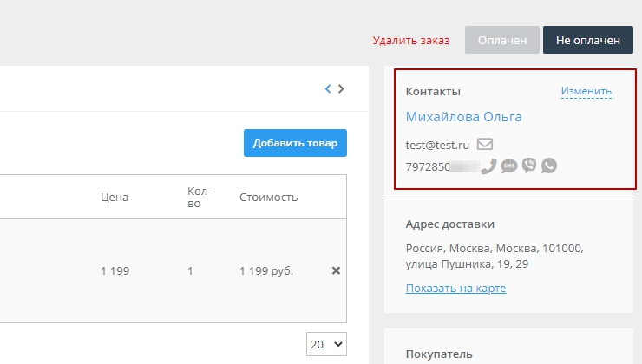Remove product with the cross icon
642x364 pixels.
click(336, 270)
